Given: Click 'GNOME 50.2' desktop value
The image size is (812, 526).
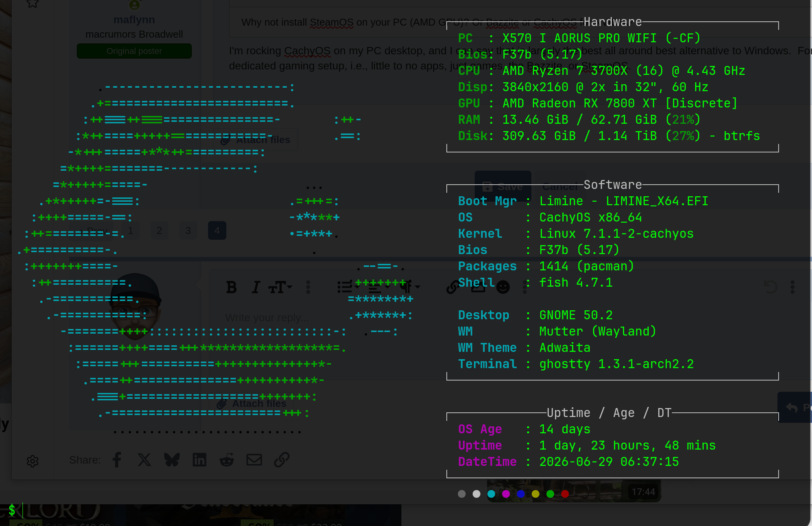Looking at the screenshot, I should point(576,315).
